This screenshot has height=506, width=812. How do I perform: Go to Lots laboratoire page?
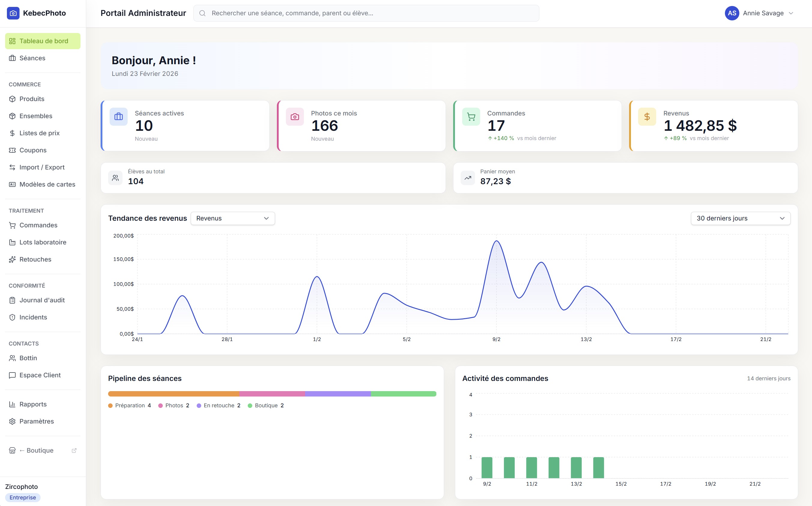pyautogui.click(x=43, y=242)
